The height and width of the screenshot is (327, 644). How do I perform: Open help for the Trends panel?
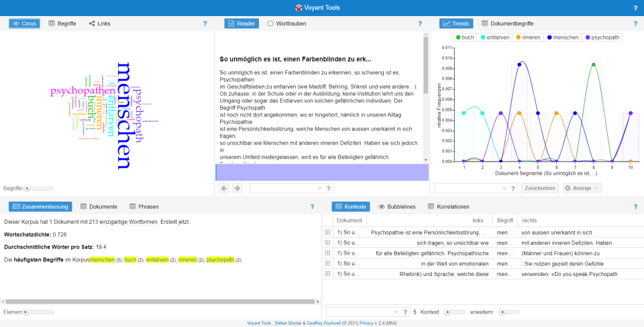(635, 24)
